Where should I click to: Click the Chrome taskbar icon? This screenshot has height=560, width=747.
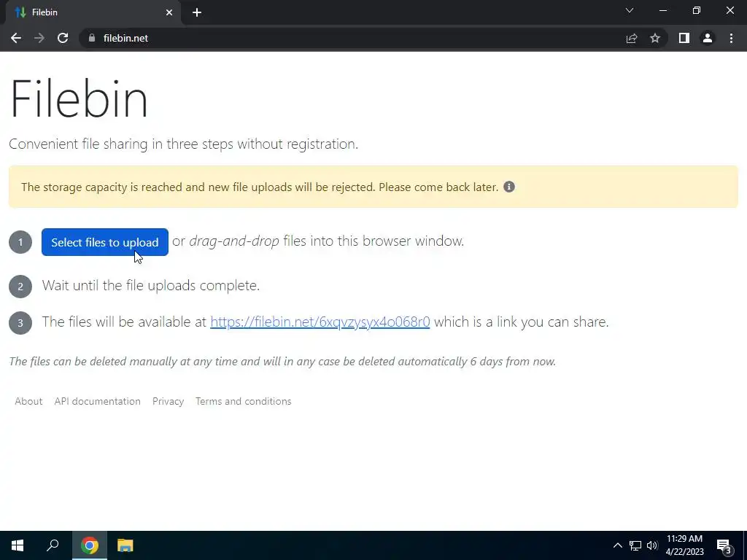click(89, 545)
